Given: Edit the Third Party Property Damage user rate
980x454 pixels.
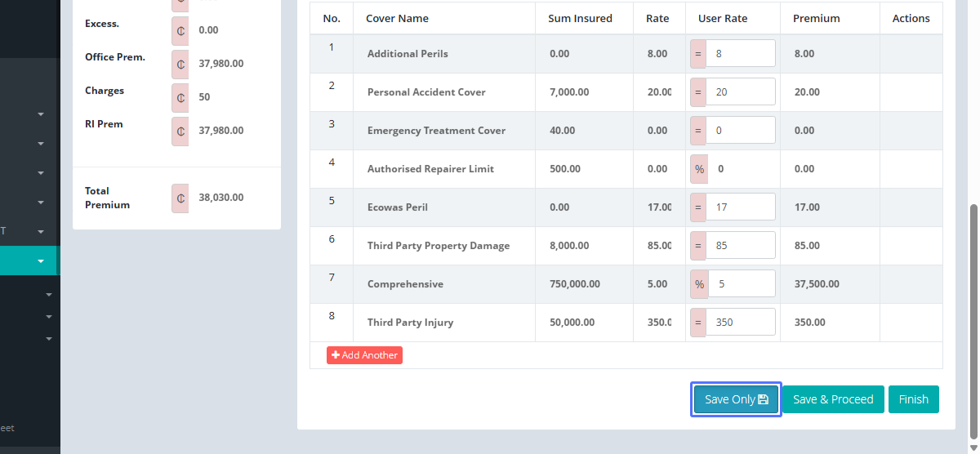Looking at the screenshot, I should tap(741, 246).
